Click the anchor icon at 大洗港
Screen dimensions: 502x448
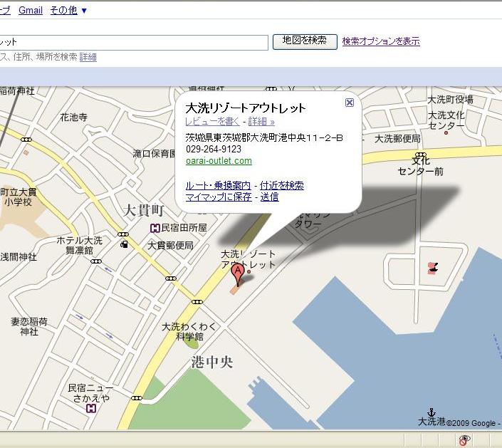[x=432, y=412]
